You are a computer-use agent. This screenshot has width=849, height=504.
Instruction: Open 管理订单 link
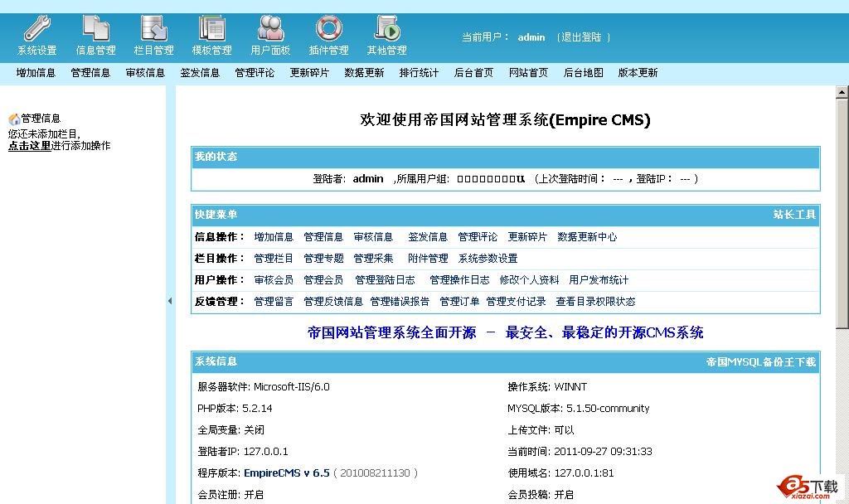pos(459,302)
